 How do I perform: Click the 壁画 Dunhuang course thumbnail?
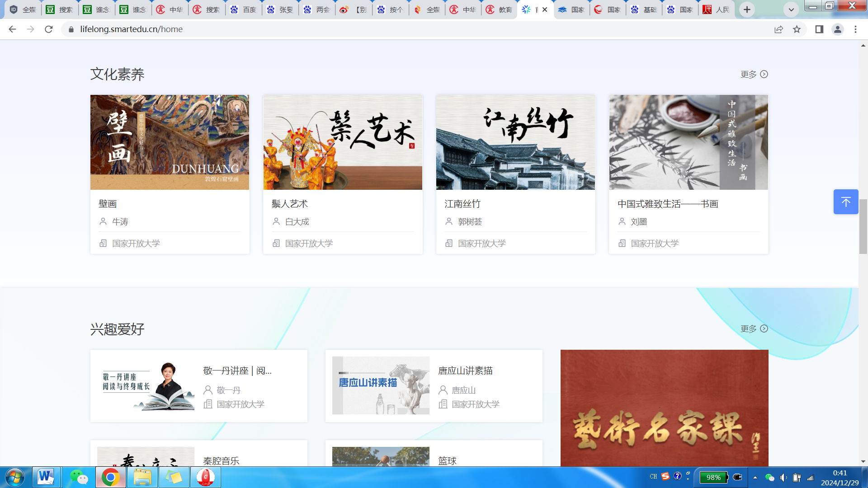170,142
